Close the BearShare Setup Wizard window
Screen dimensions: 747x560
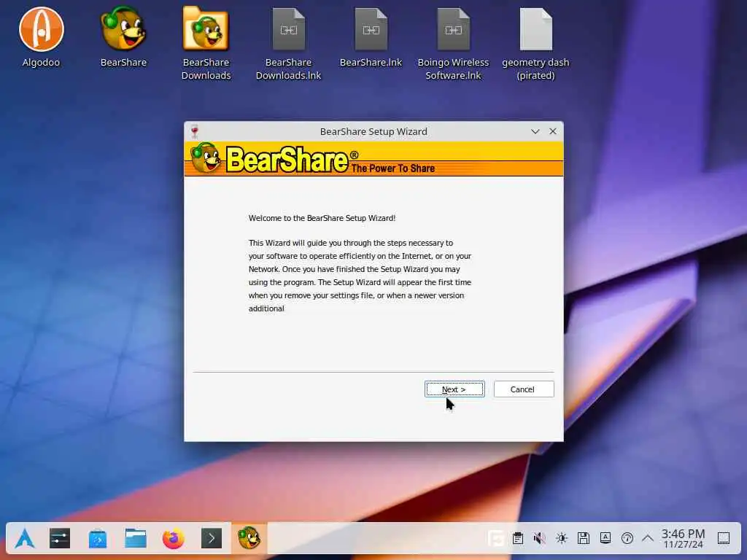[x=553, y=131]
